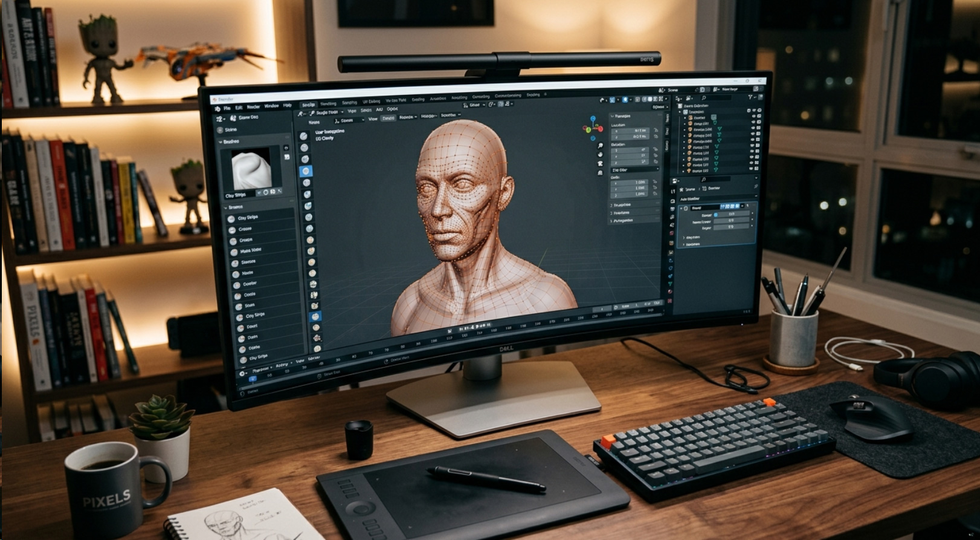
Task: Click the first Location field in Transform panel
Action: click(630, 131)
